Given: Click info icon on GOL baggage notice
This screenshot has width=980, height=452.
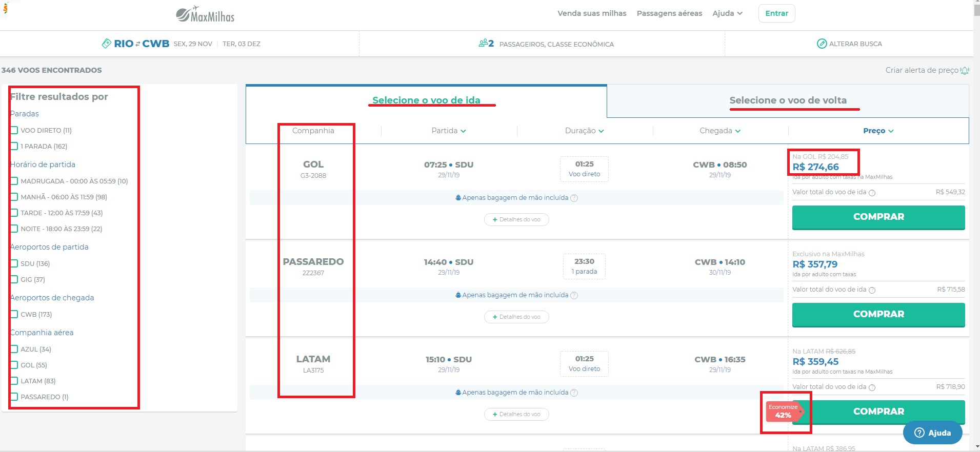Looking at the screenshot, I should [574, 198].
